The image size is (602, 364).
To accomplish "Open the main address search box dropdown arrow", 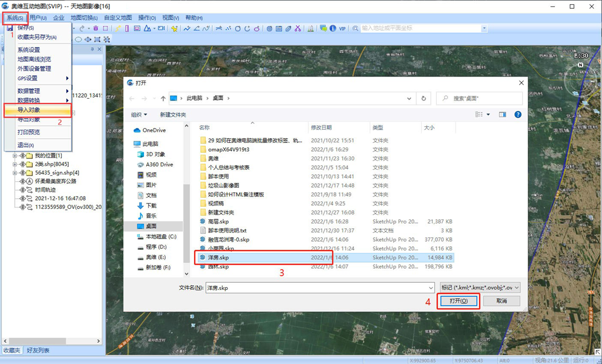I will tap(484, 28).
